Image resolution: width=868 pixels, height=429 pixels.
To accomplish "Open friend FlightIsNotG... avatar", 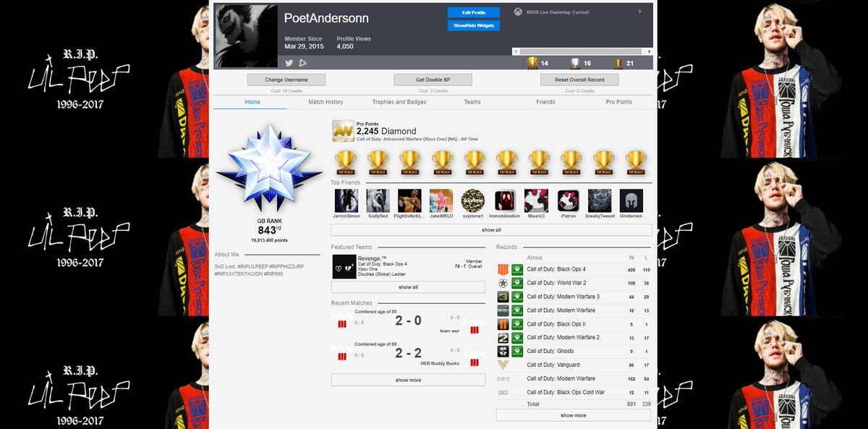I will 409,200.
